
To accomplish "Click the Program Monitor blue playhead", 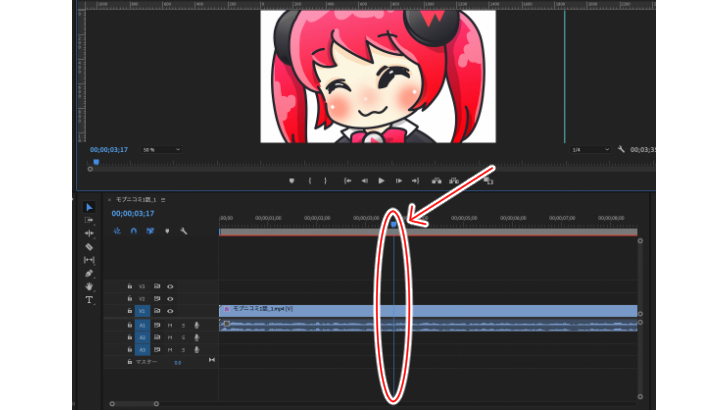I will 96,162.
